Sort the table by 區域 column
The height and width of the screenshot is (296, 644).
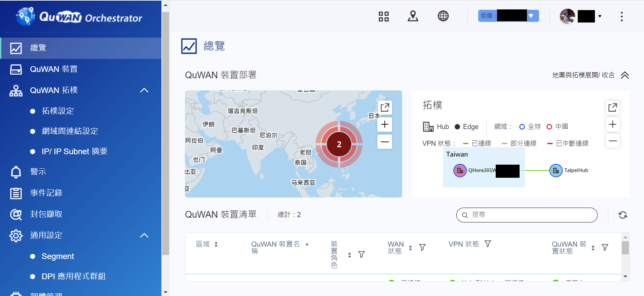tap(216, 244)
